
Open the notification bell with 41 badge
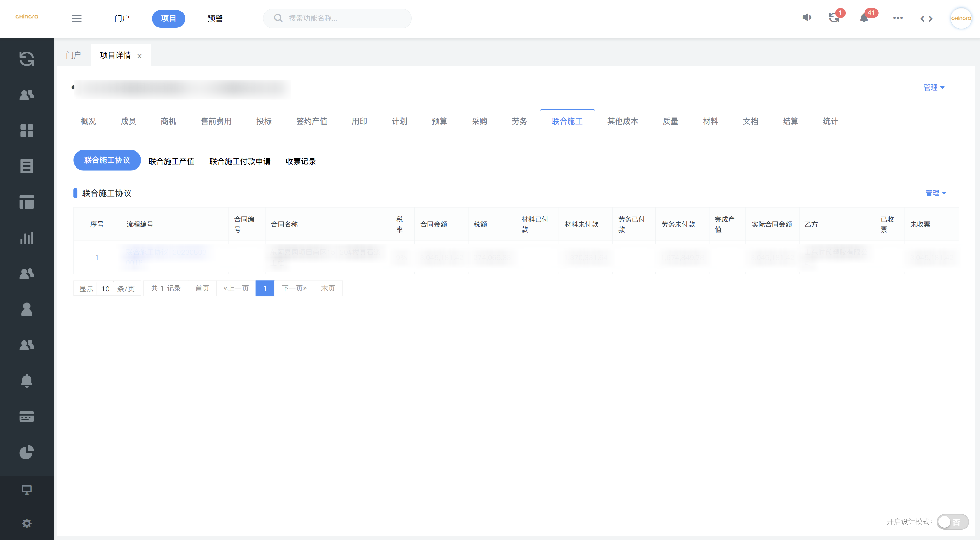864,18
